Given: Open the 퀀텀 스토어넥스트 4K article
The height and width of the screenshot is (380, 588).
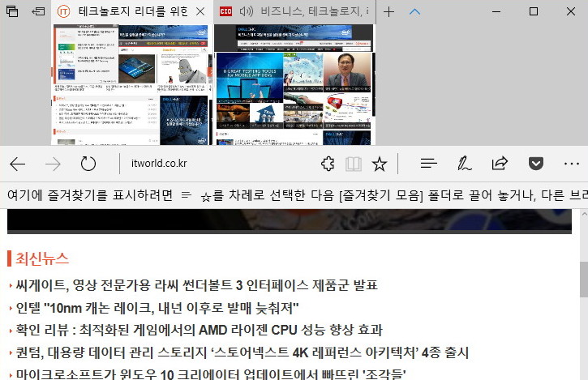Looking at the screenshot, I should (242, 352).
